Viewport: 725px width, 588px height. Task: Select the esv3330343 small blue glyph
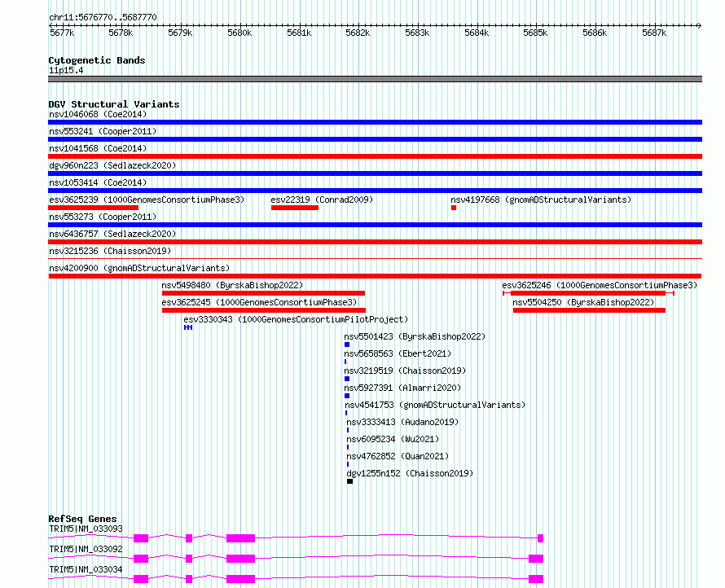click(188, 327)
